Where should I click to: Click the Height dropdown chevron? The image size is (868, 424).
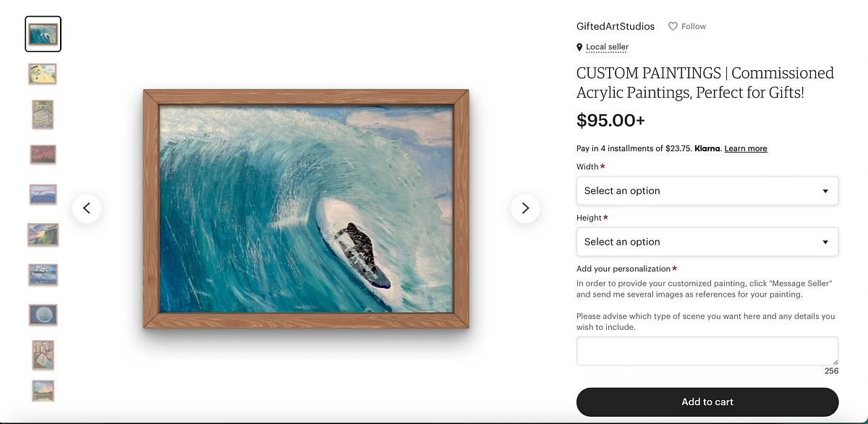coord(825,242)
